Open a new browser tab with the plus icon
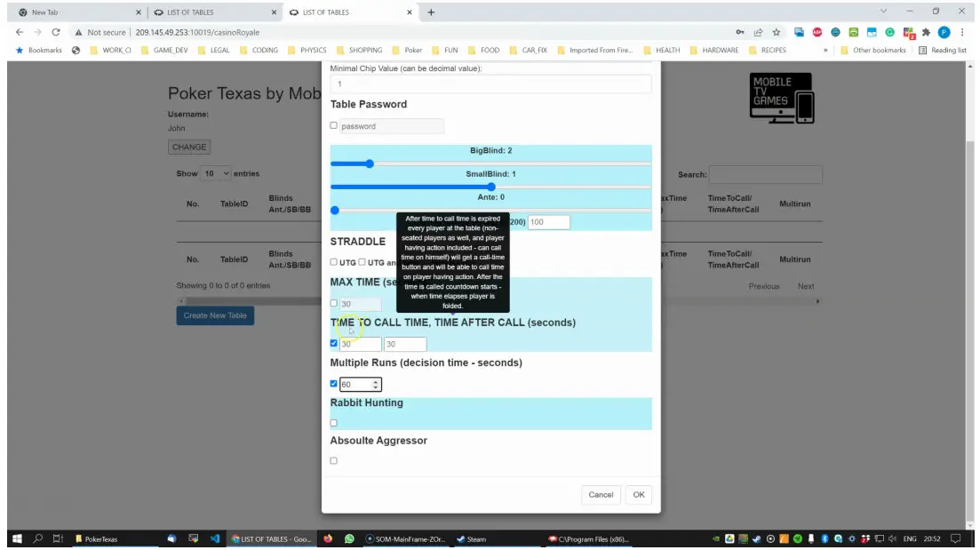 (x=431, y=12)
